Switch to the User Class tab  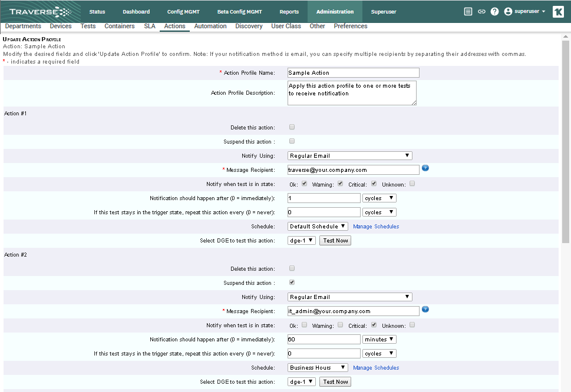286,26
